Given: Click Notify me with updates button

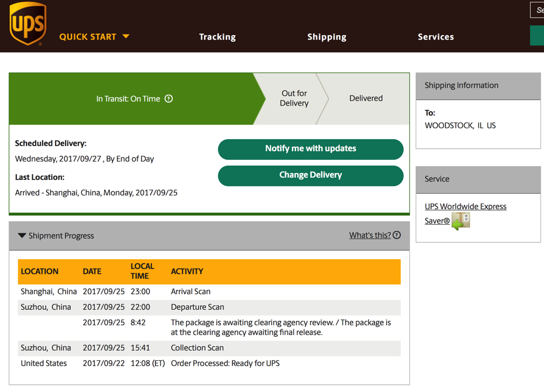Looking at the screenshot, I should coord(311,149).
